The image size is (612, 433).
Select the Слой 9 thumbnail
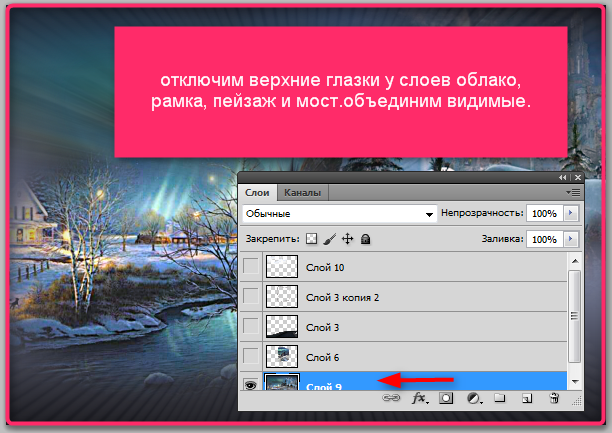point(282,382)
